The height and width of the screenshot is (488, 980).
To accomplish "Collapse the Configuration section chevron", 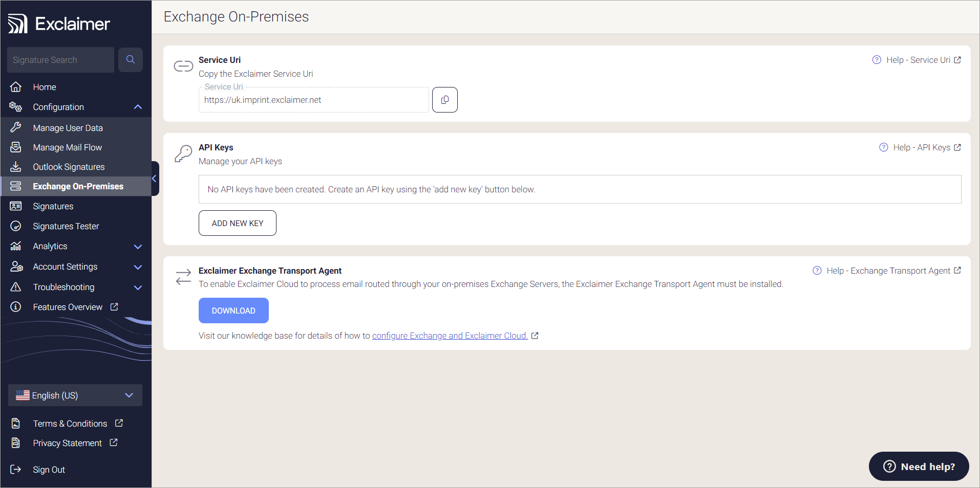I will [x=137, y=107].
